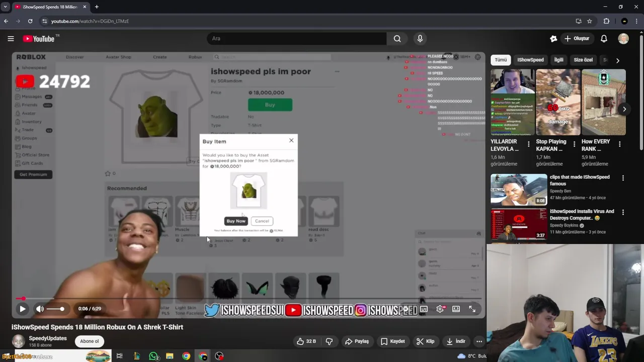This screenshot has width=644, height=362.
Task: Open the SpeedyUpdates channel name
Action: pyautogui.click(x=48, y=338)
